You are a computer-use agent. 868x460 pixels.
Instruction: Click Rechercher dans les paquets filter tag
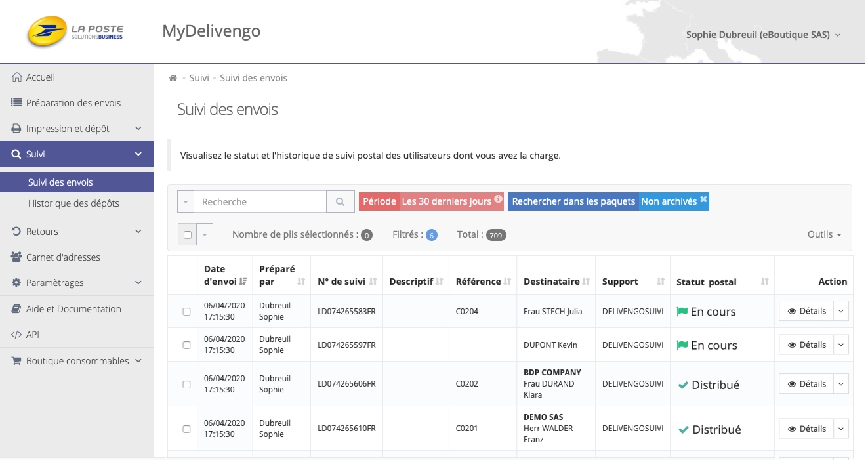click(x=573, y=201)
